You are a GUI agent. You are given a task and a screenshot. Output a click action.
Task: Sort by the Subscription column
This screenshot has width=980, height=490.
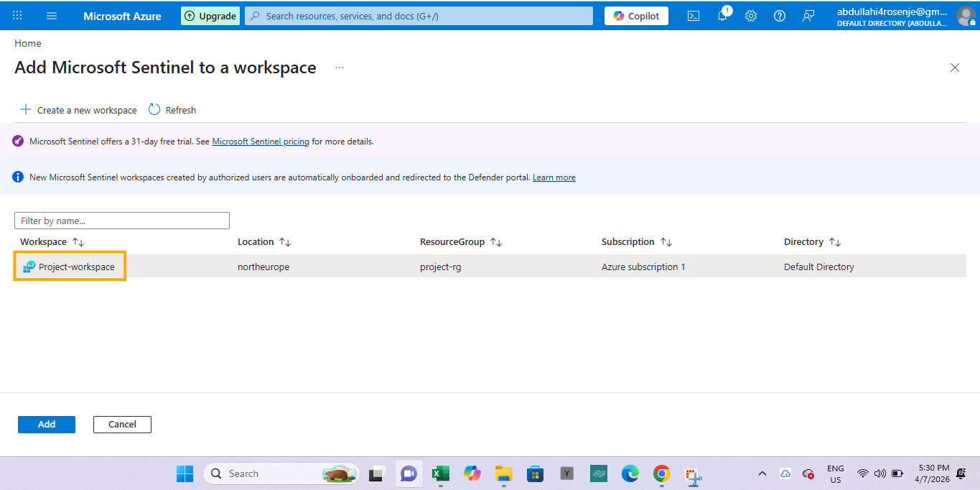point(637,242)
